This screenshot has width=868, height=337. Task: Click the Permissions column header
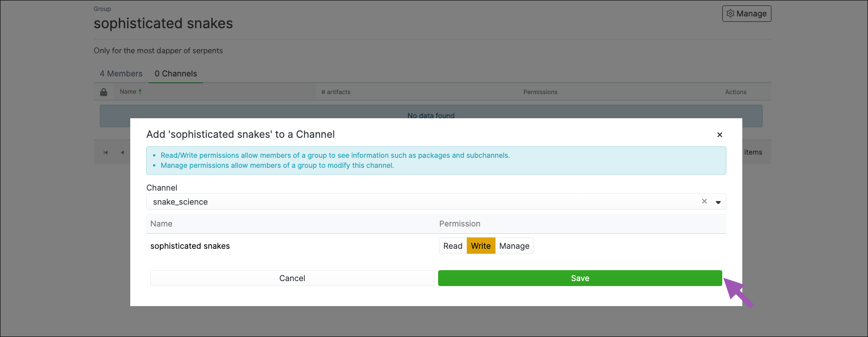pyautogui.click(x=540, y=92)
